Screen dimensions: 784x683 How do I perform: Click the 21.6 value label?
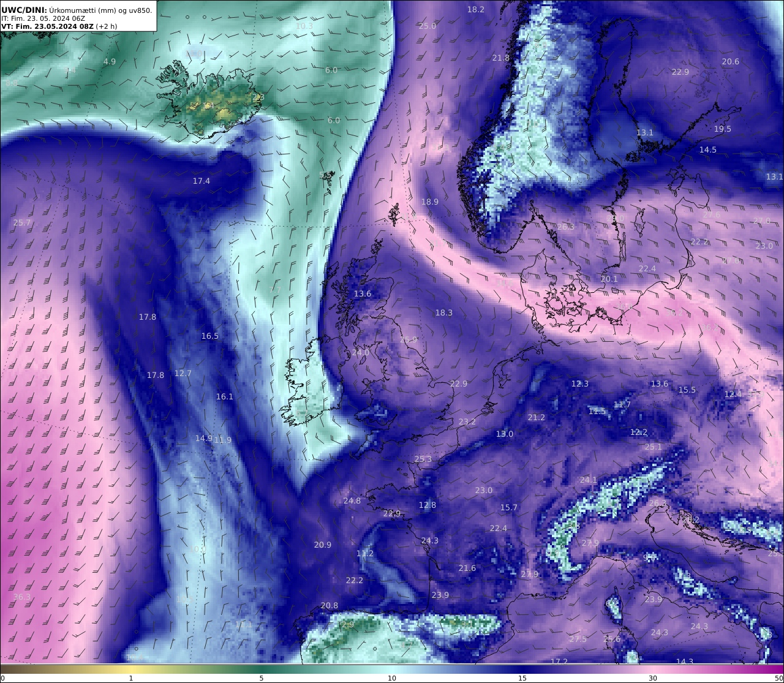tap(467, 568)
